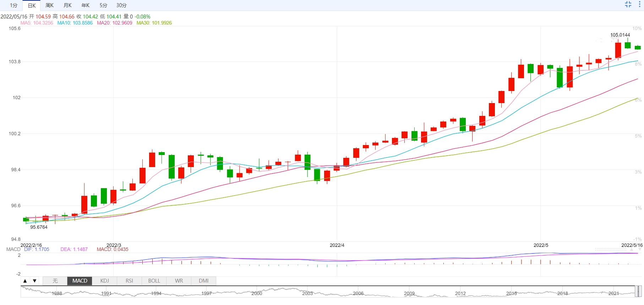Click the 2022/05/16 date in the quote header
Image resolution: width=644 pixels, height=305 pixels.
pyautogui.click(x=14, y=17)
